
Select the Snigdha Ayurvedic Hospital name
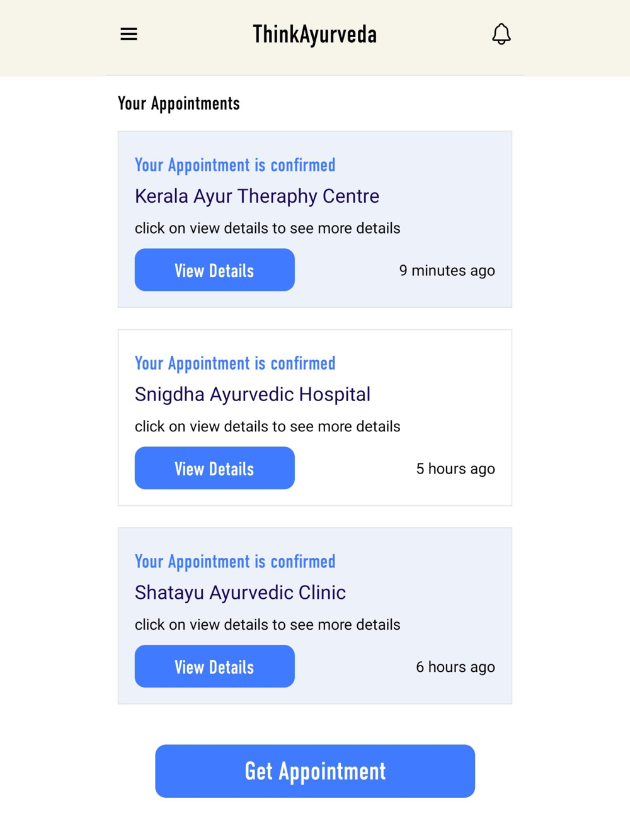click(x=253, y=395)
